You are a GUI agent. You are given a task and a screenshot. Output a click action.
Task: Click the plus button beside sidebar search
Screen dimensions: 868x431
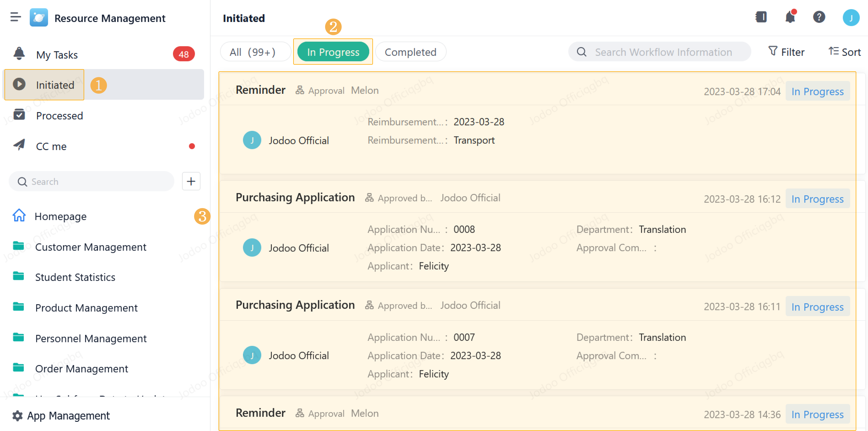coord(191,181)
